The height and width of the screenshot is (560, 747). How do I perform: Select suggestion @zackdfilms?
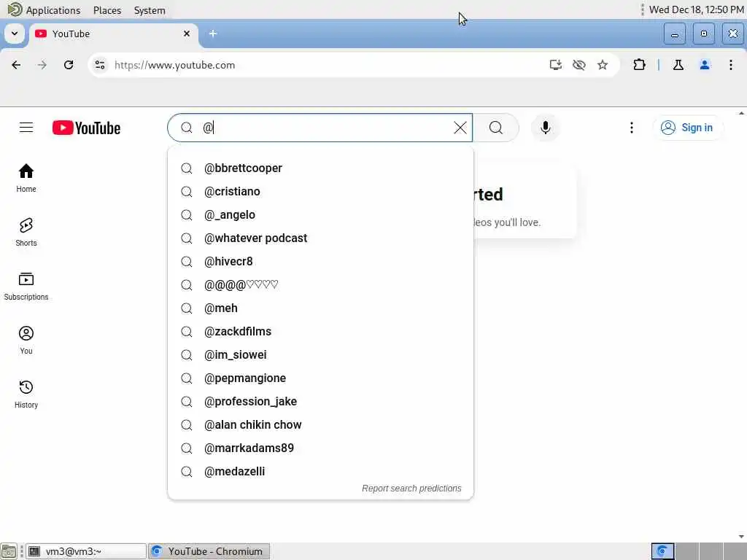[x=321, y=332]
